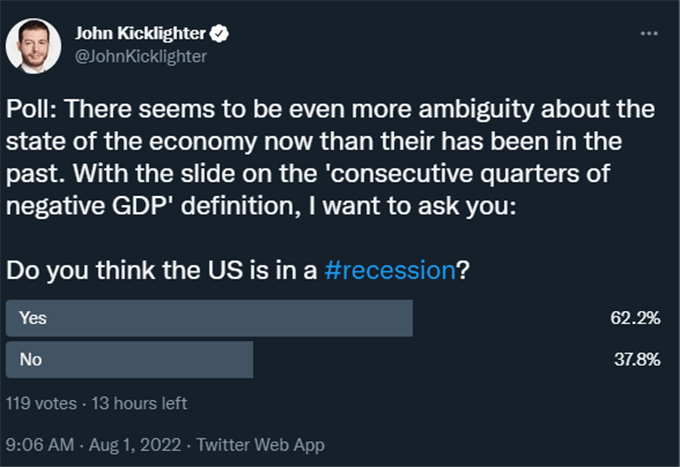The image size is (680, 467).
Task: Open the three-dot more options menu
Action: pos(649,33)
